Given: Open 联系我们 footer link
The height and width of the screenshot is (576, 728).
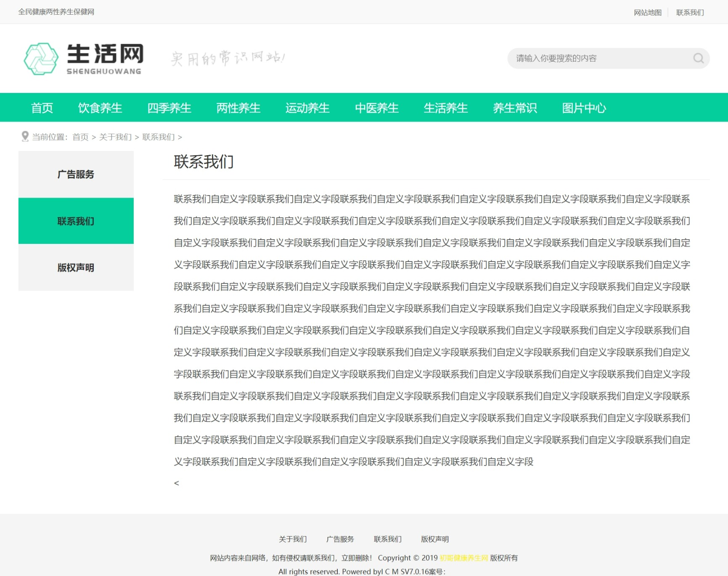Looking at the screenshot, I should tap(388, 539).
